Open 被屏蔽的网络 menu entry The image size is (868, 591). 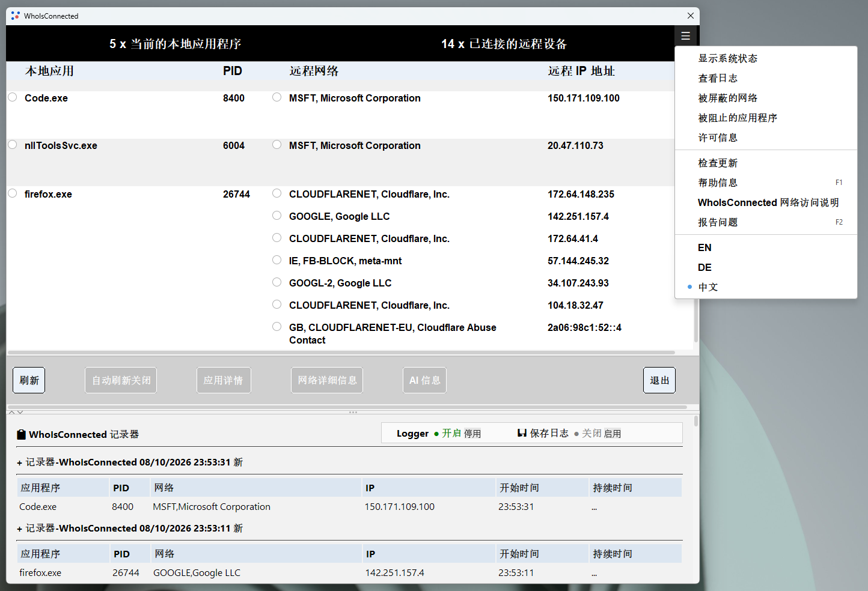pos(766,98)
